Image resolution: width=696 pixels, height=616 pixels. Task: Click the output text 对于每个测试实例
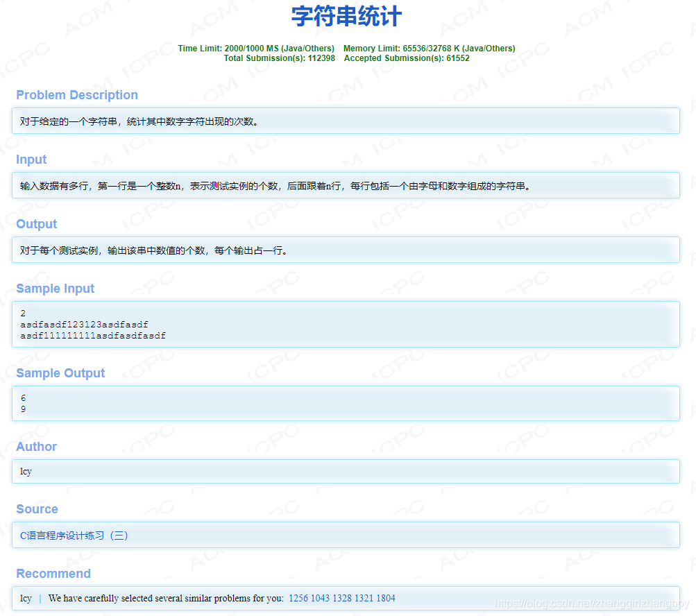click(153, 250)
